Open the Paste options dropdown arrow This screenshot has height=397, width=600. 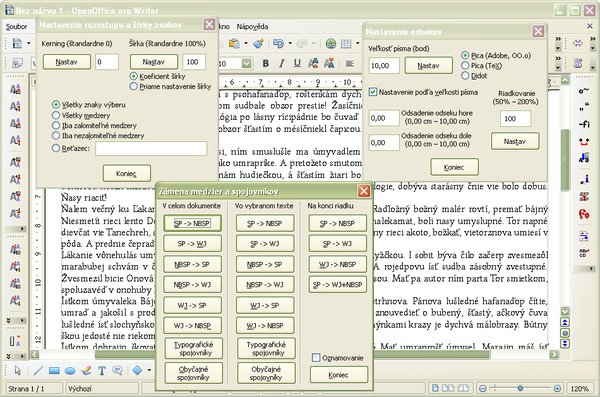click(x=246, y=43)
